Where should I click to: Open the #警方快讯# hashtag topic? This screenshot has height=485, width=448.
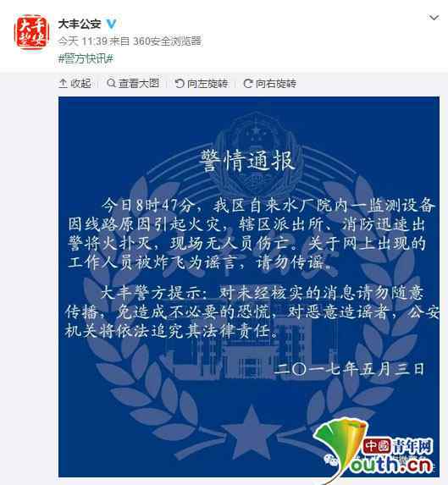click(86, 58)
